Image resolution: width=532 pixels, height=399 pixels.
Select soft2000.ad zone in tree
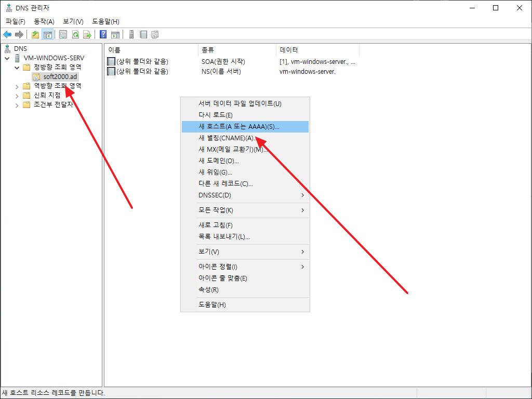[60, 77]
